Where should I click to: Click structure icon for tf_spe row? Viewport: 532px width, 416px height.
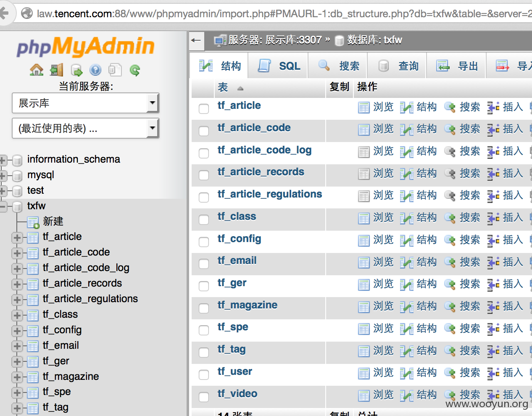[407, 329]
